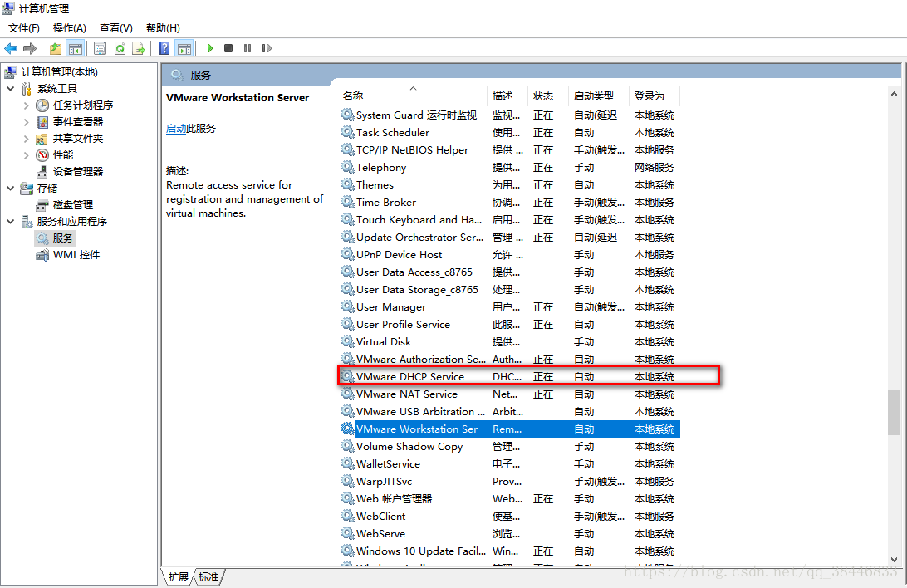
Task: Open the 文件(F) menu
Action: [x=24, y=27]
